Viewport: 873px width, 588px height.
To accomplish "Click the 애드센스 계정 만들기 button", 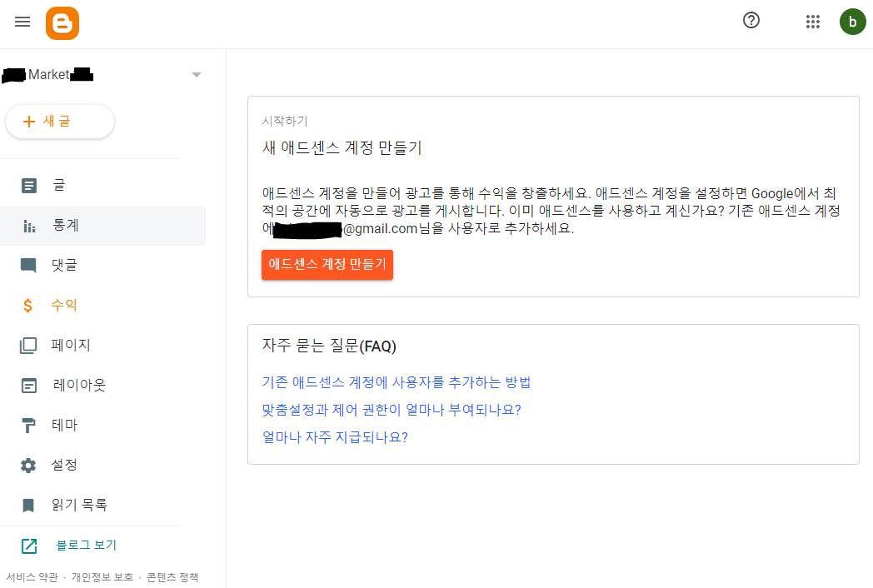I will coord(327,265).
